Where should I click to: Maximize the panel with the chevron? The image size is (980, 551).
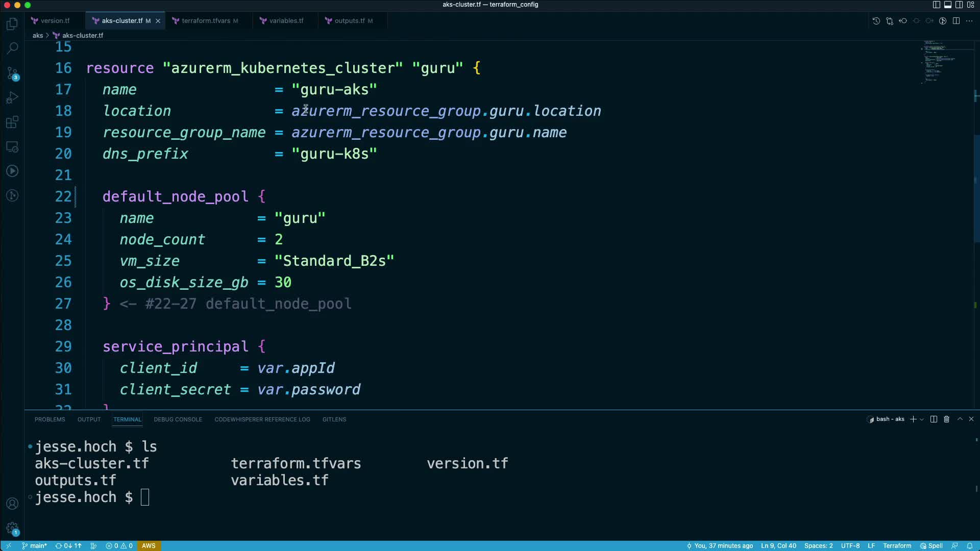(x=960, y=419)
